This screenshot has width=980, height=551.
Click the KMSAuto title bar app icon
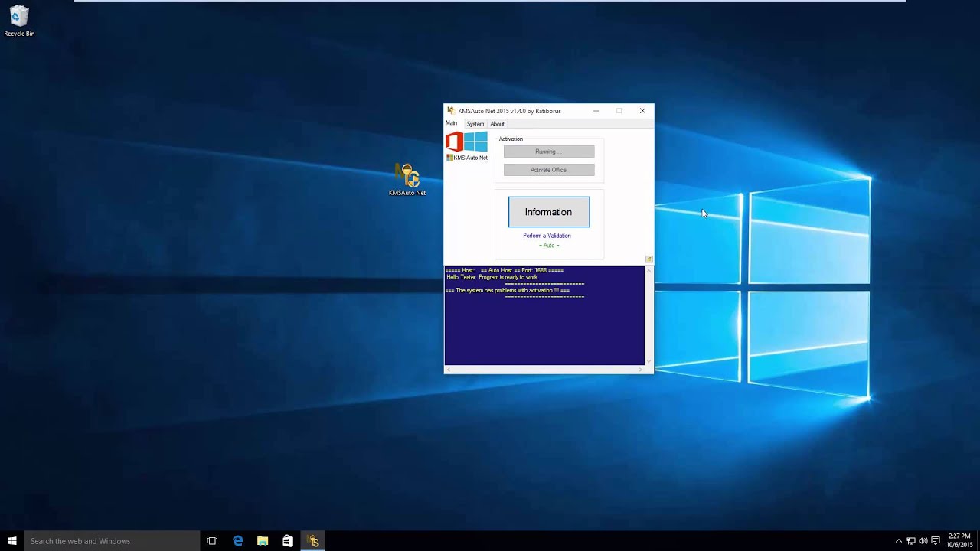click(x=451, y=111)
